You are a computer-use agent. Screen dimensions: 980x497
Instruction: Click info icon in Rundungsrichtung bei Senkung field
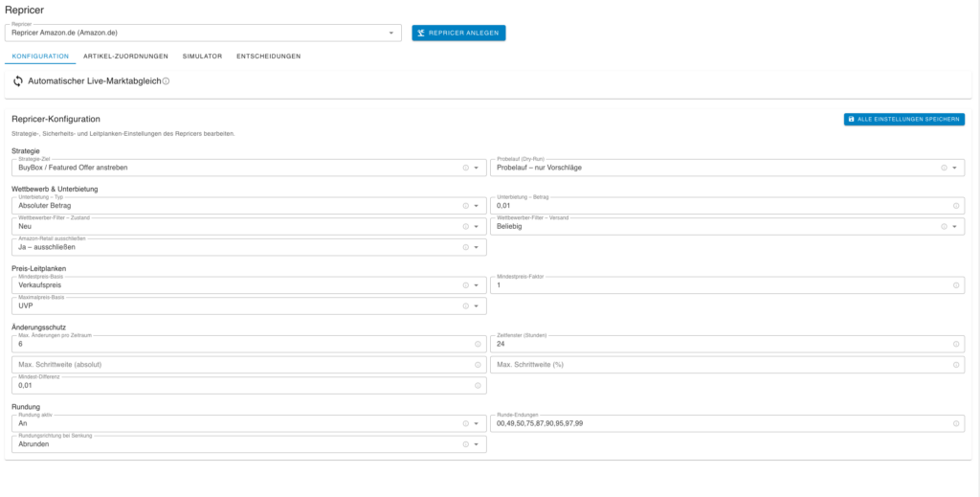[466, 444]
